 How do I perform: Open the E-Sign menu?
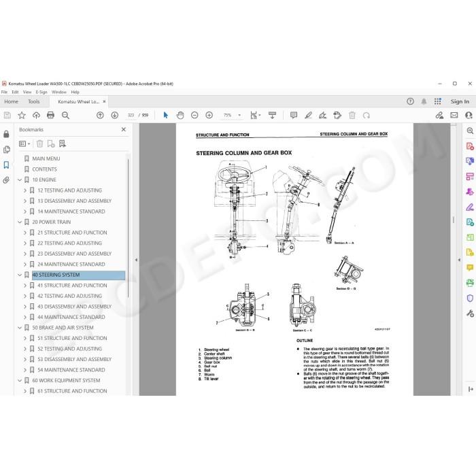point(41,92)
